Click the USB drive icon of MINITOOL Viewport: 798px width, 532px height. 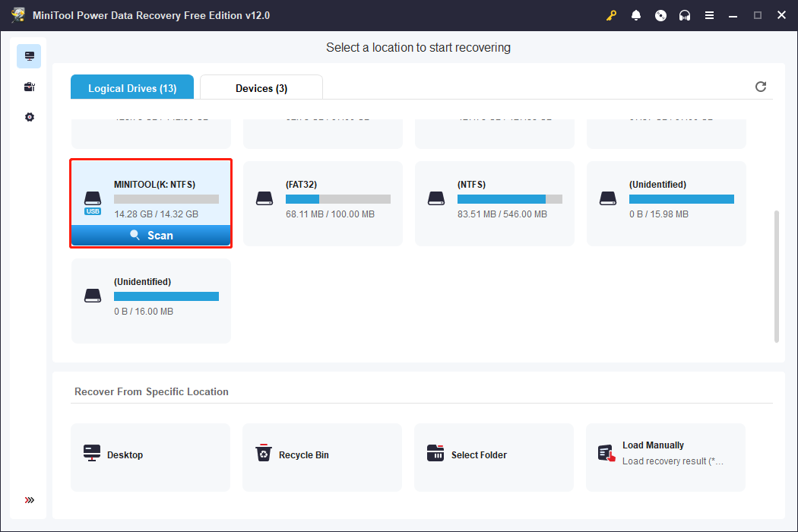93,203
